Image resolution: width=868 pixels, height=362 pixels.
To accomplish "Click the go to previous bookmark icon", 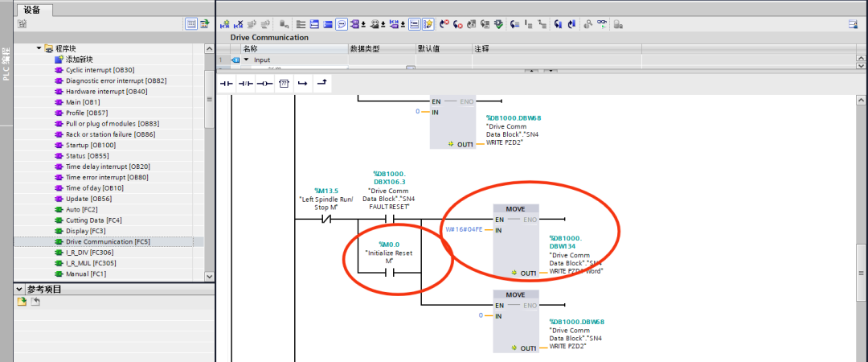I will coord(572,24).
